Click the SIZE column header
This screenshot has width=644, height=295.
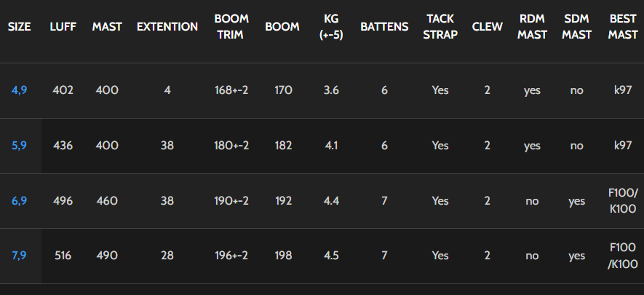pos(20,27)
